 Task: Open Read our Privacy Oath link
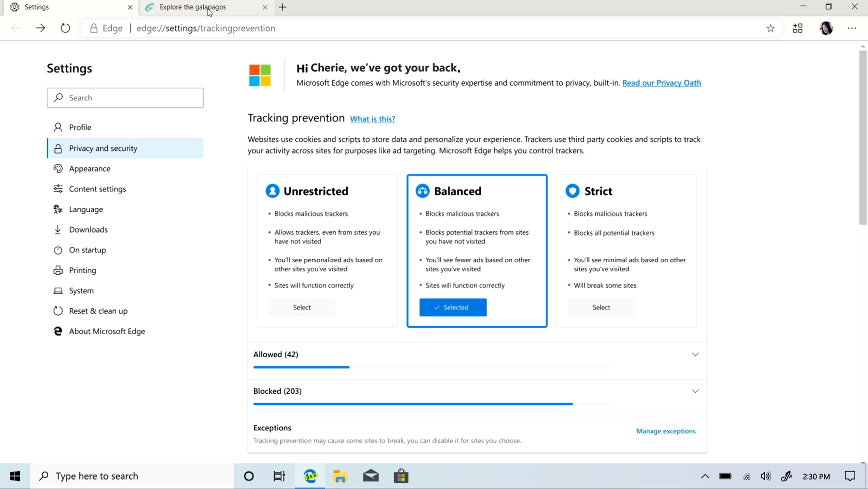[x=661, y=83]
